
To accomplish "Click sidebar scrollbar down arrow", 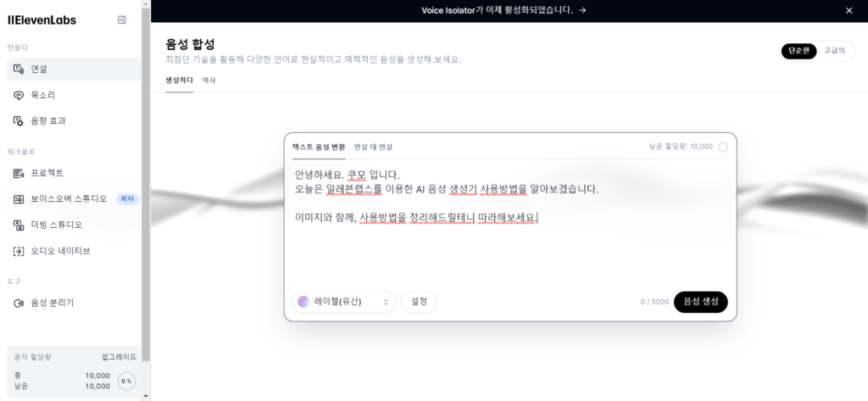I will pos(146,396).
